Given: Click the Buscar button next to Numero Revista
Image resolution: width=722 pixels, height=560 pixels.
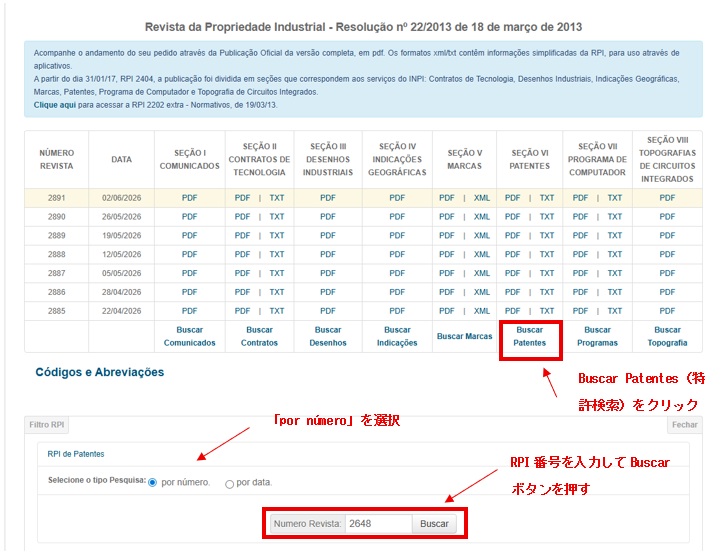Looking at the screenshot, I should 434,524.
